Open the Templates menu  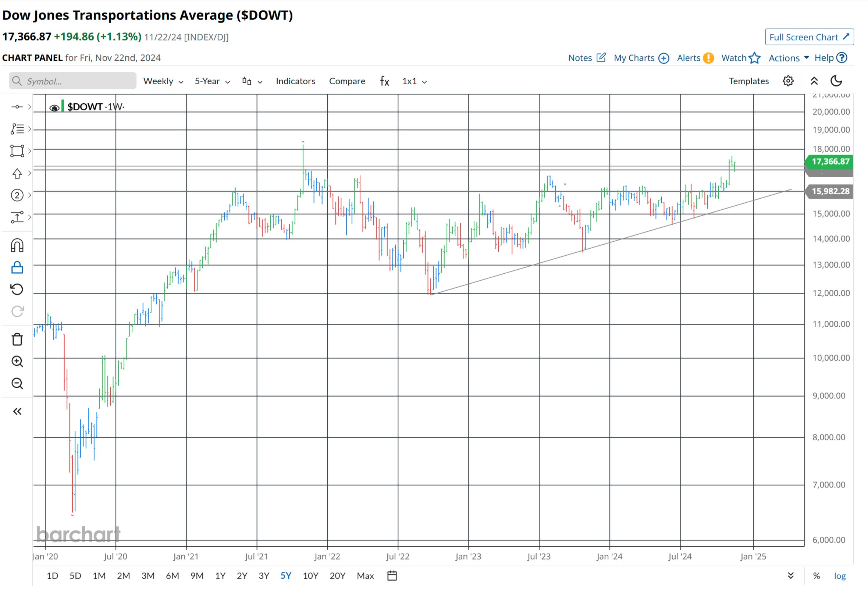point(748,81)
